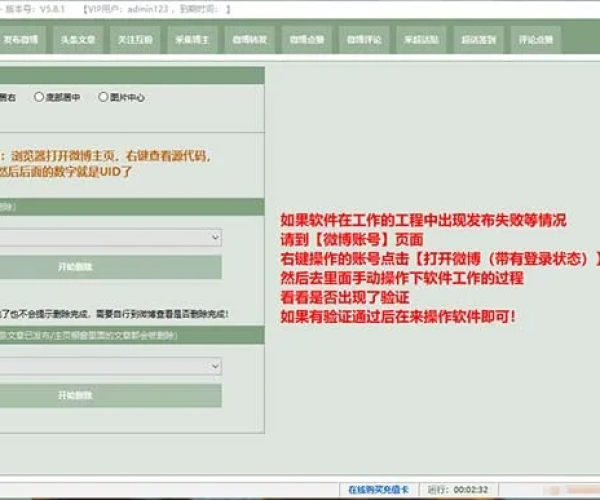The width and height of the screenshot is (600, 500).
Task: Expand the dropdown above the first 开始删除 button
Action: coord(215,237)
